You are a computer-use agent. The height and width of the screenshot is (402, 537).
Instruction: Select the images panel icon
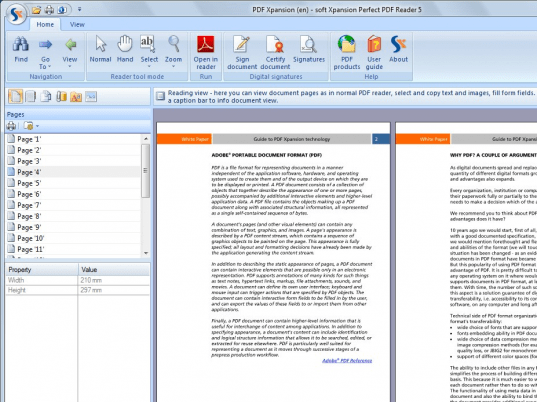click(x=91, y=97)
